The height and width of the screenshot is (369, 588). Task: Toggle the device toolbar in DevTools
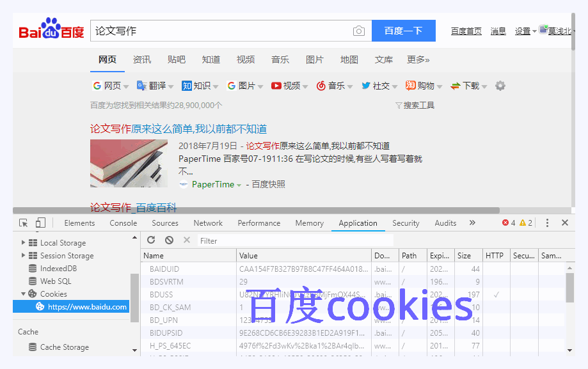[x=40, y=223]
